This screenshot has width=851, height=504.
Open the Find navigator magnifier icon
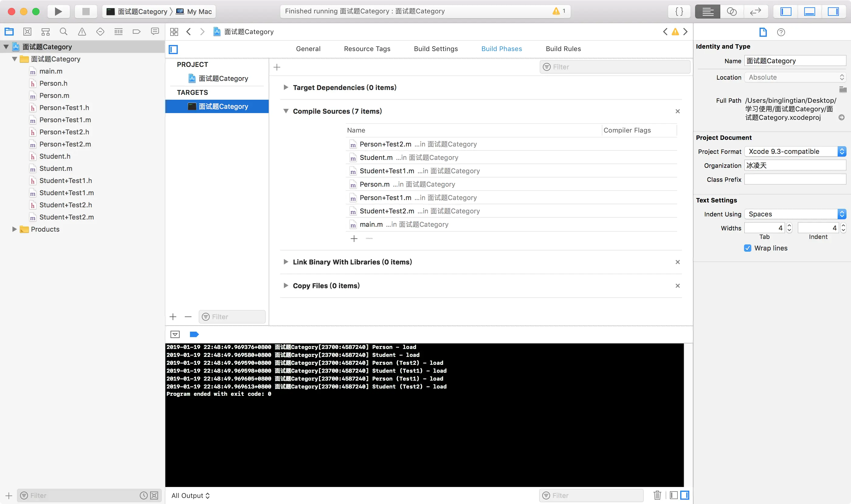pos(64,32)
